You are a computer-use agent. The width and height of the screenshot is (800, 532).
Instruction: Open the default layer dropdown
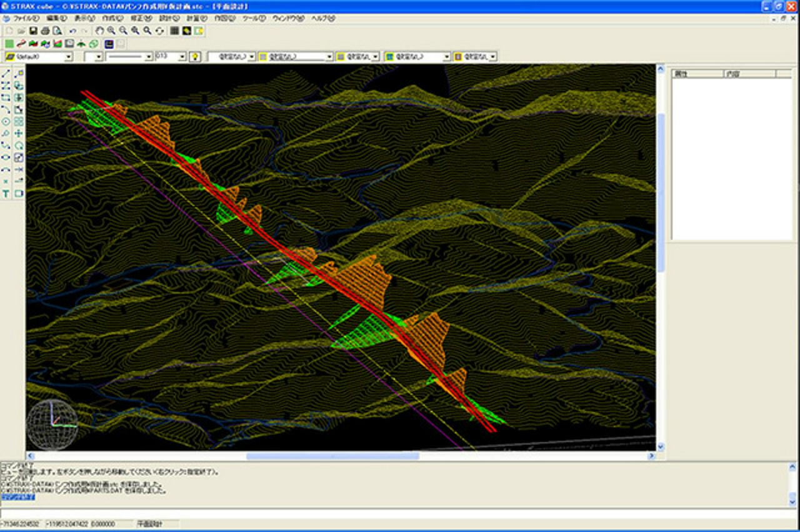68,56
